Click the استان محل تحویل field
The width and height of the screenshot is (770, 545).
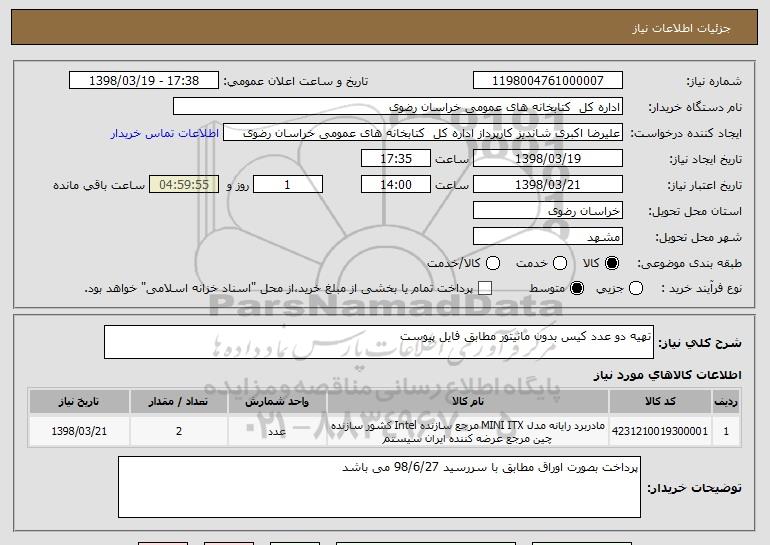(546, 211)
